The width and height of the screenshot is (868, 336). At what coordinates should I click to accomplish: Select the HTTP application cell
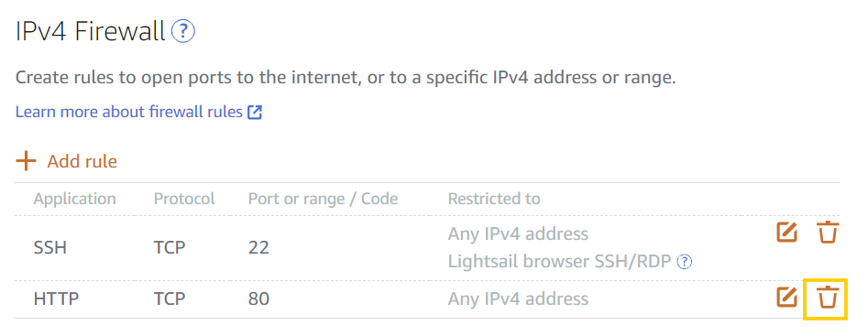click(x=57, y=299)
